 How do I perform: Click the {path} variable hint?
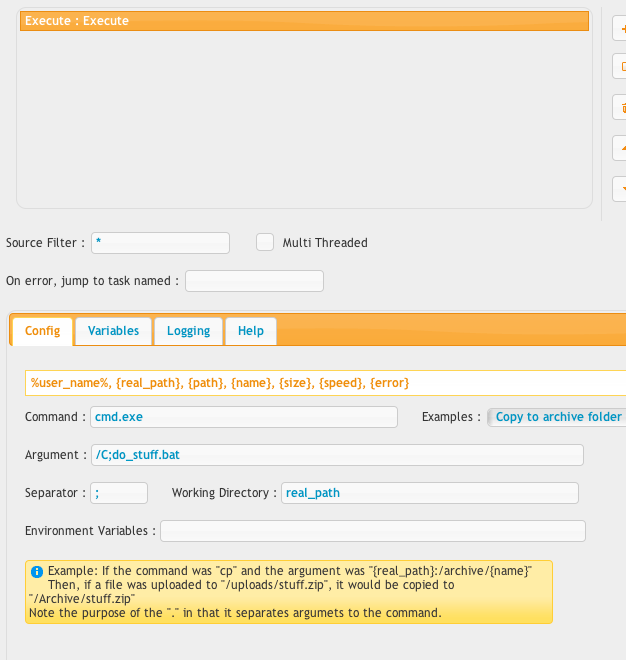[x=205, y=383]
